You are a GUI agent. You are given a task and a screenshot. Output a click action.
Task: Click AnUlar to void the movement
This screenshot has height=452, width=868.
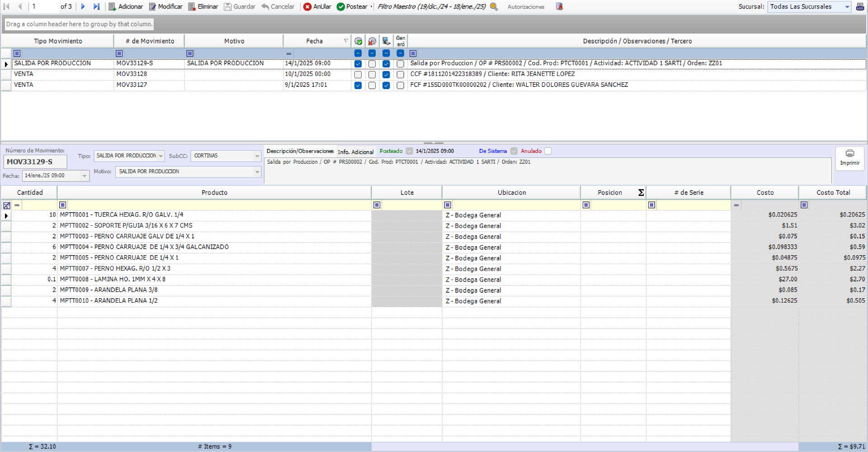[x=317, y=7]
